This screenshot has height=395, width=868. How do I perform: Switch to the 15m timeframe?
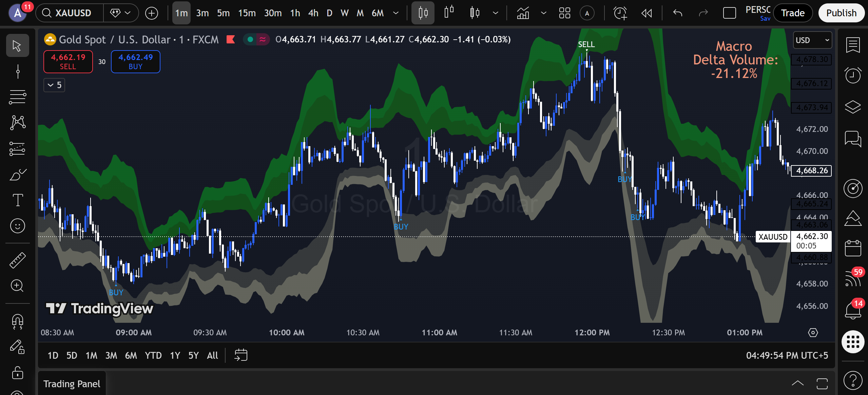coord(247,13)
